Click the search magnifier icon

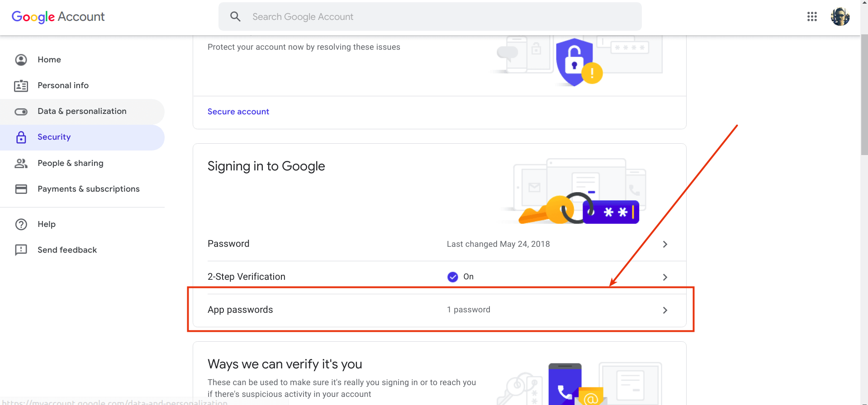[235, 17]
